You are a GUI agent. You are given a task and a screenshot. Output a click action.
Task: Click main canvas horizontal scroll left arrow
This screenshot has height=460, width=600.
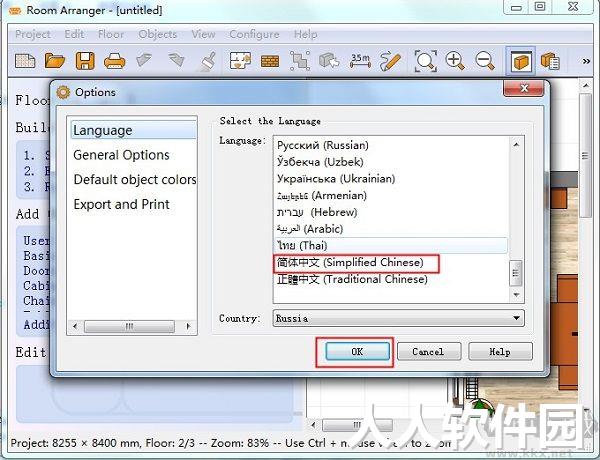pyautogui.click(x=313, y=424)
